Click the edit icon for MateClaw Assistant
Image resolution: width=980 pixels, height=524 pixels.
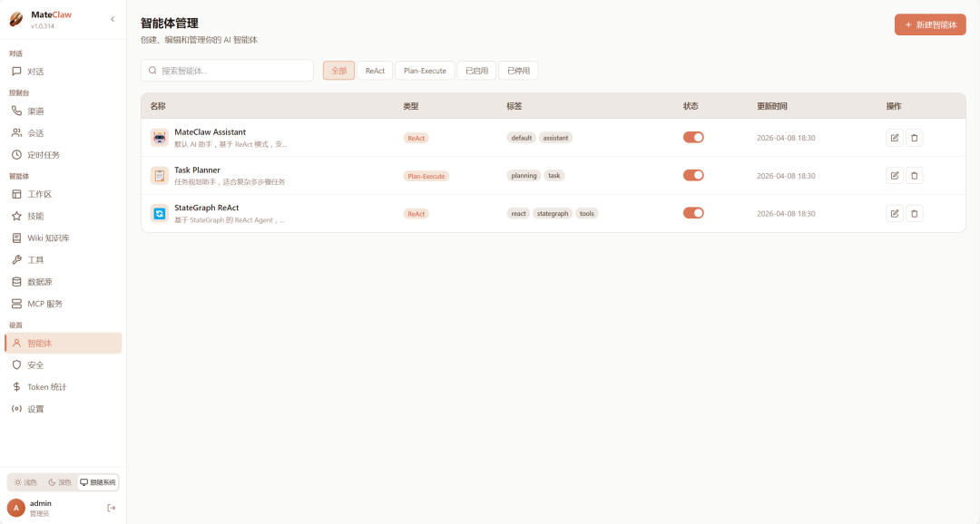point(895,138)
